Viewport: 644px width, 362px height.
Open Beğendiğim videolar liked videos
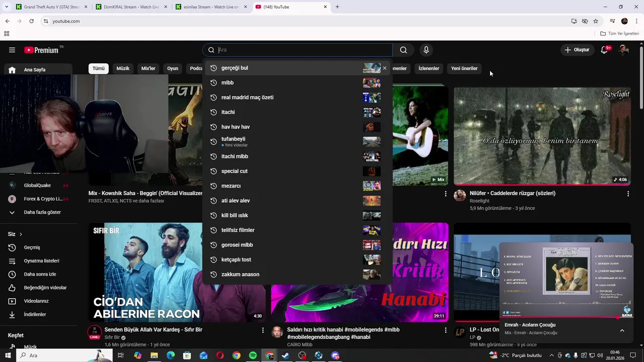pos(38,288)
